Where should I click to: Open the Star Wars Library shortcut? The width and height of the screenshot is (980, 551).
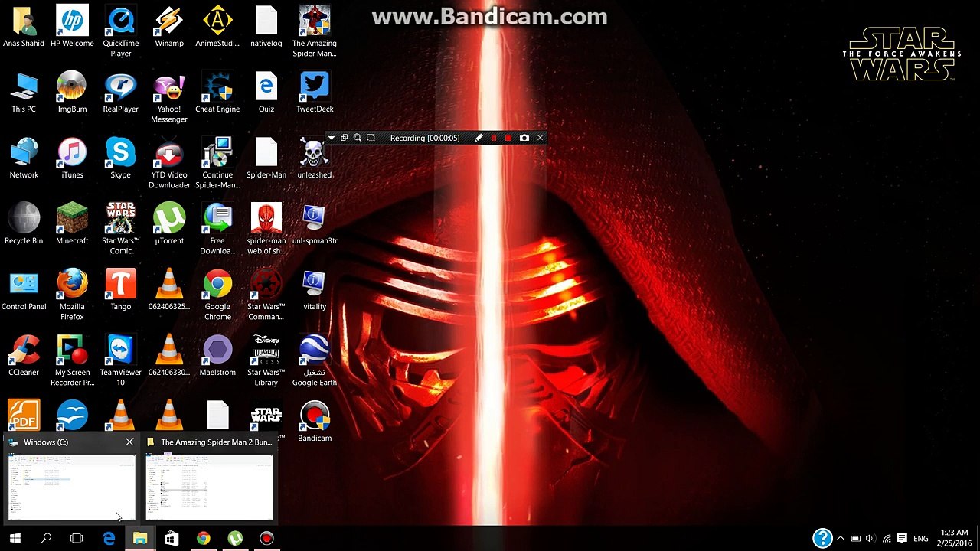[266, 360]
